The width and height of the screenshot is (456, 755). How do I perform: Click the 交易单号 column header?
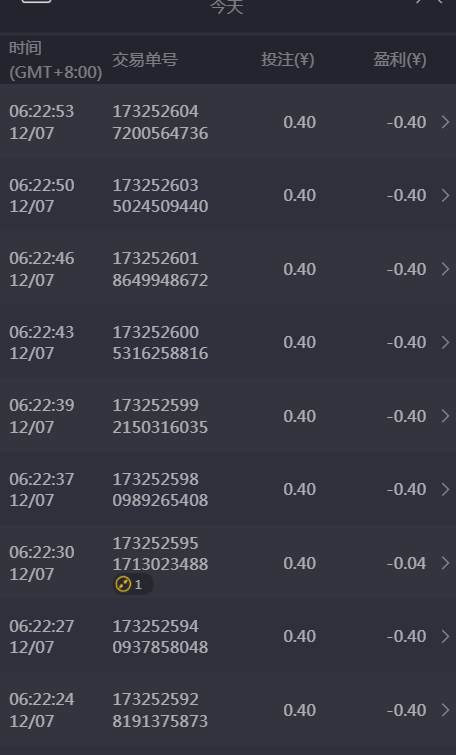coord(145,60)
